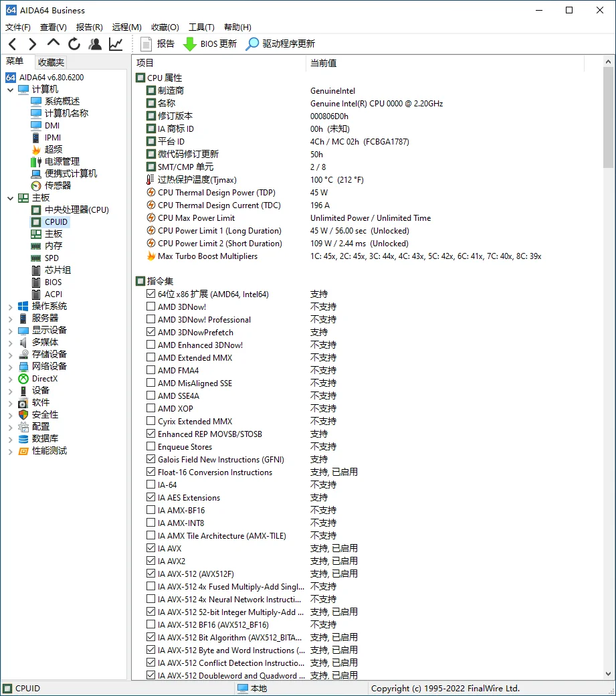This screenshot has width=616, height=696.
Task: Open the 文件(F) menu
Action: coord(18,27)
